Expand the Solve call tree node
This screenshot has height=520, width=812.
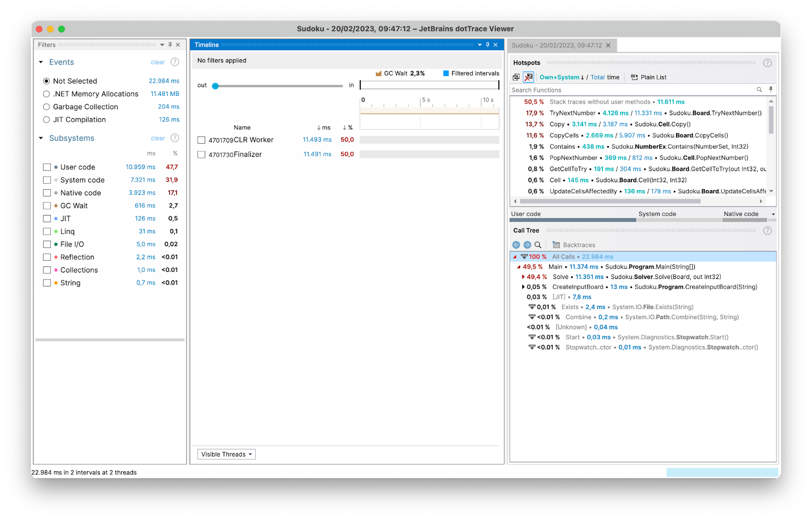tap(523, 277)
